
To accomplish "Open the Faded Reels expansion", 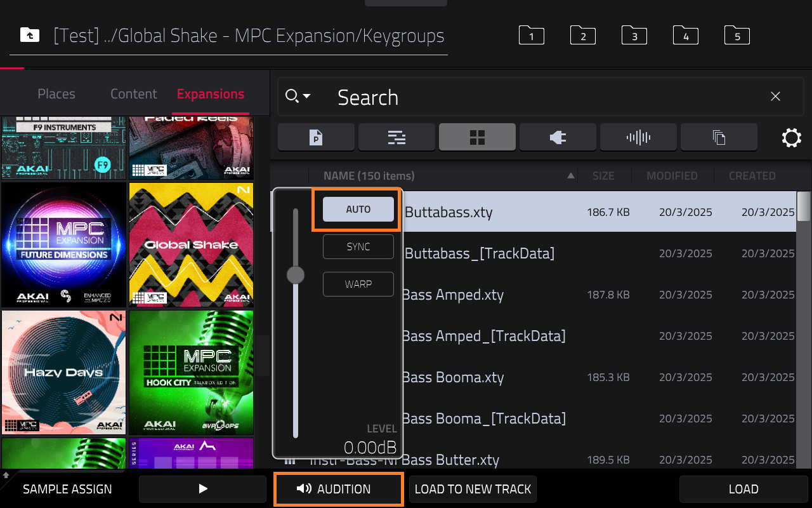I will 191,147.
